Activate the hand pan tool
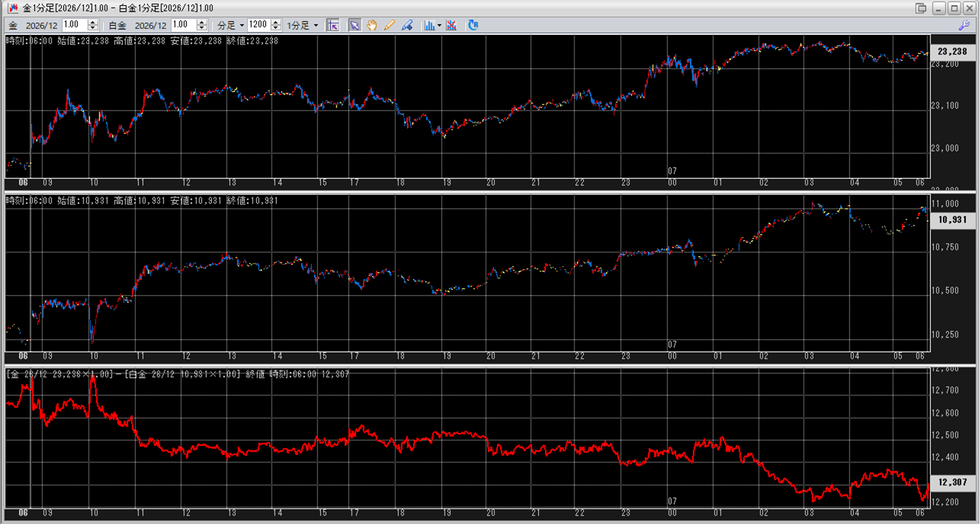 (372, 25)
